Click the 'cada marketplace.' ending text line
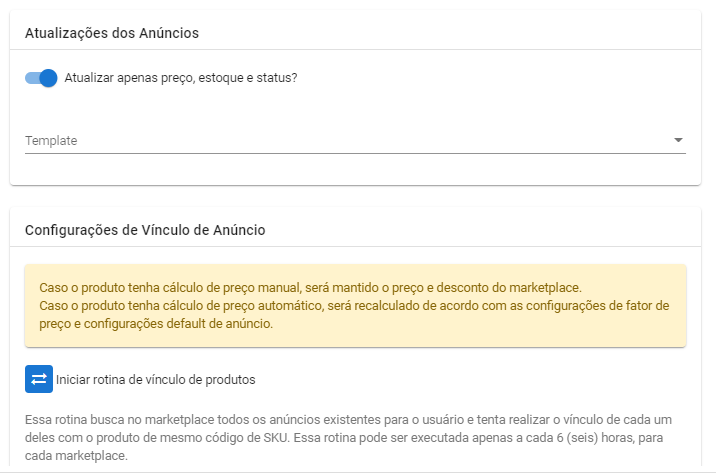This screenshot has height=473, width=716. tap(76, 456)
